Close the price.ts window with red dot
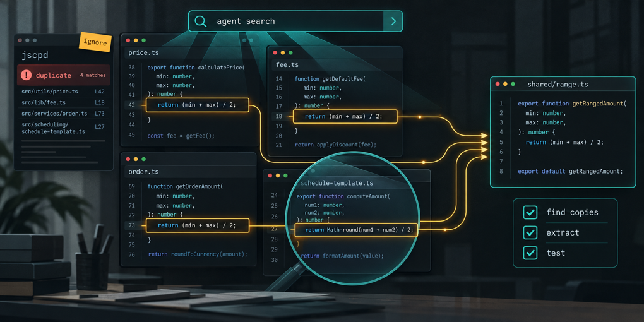The width and height of the screenshot is (644, 322). pyautogui.click(x=128, y=40)
